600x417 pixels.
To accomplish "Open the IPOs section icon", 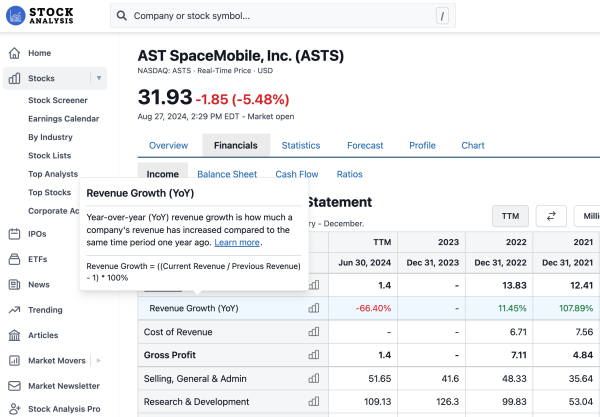I will (x=14, y=234).
